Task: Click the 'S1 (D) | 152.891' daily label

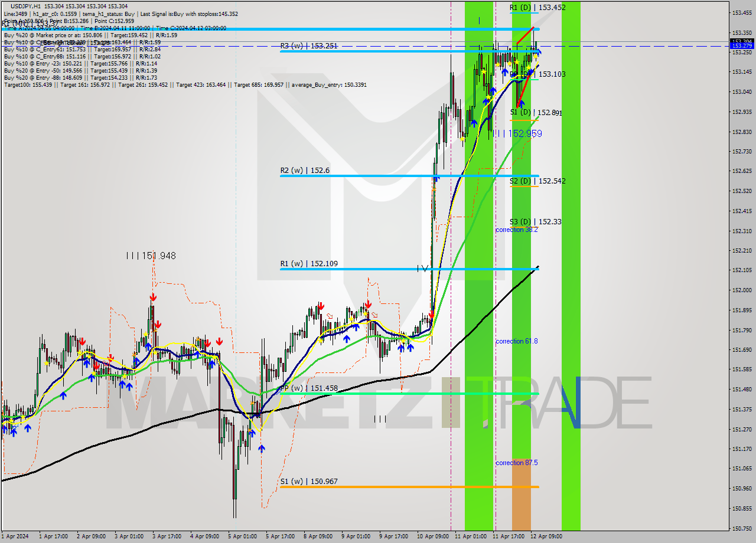Action: tap(536, 112)
